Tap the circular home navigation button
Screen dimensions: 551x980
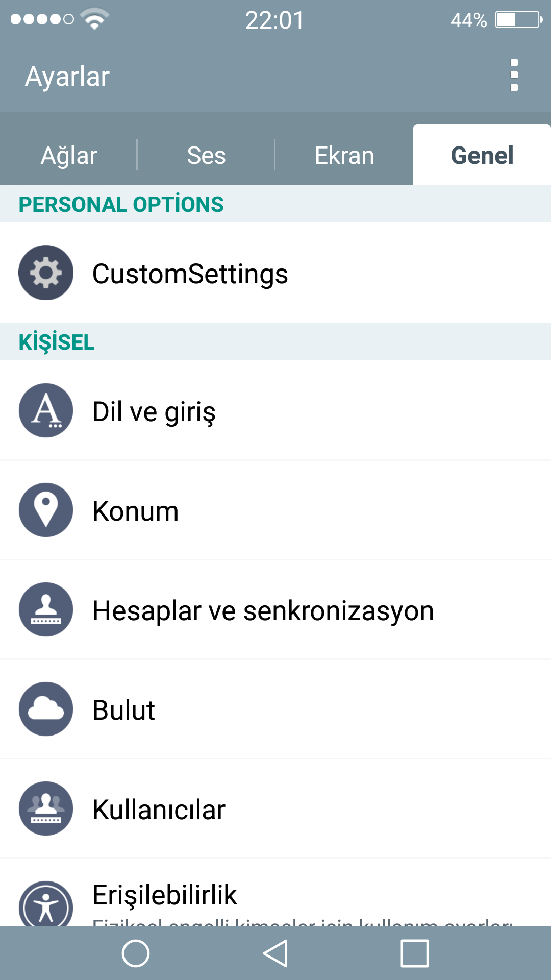[136, 953]
